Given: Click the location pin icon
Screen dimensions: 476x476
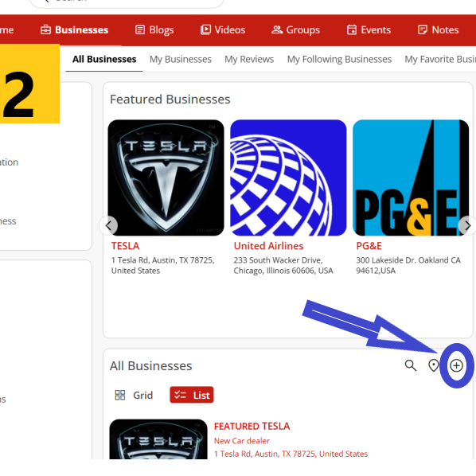Looking at the screenshot, I should pyautogui.click(x=433, y=365).
